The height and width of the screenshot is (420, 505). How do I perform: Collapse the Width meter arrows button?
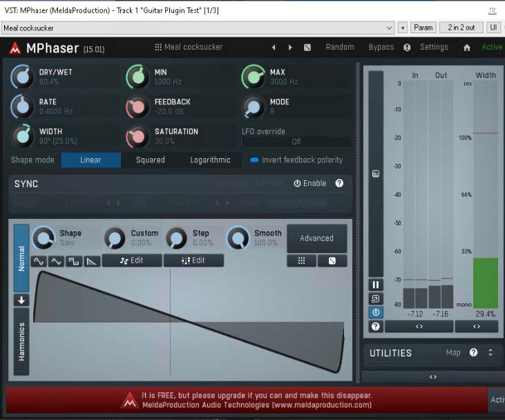pos(477,326)
